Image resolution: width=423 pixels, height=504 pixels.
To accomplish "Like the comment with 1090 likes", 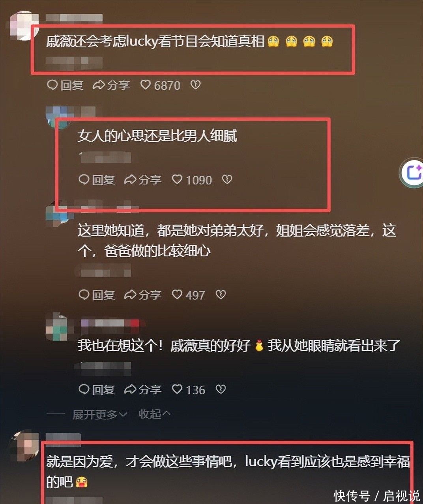I will click(x=192, y=180).
